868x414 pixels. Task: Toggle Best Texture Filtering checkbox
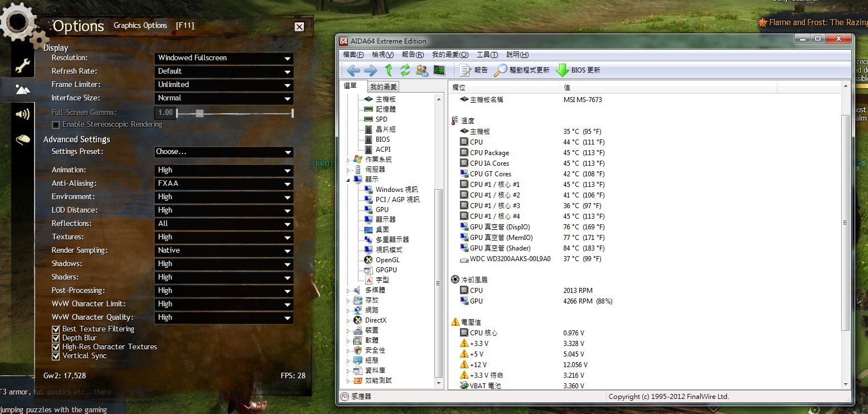pyautogui.click(x=56, y=329)
